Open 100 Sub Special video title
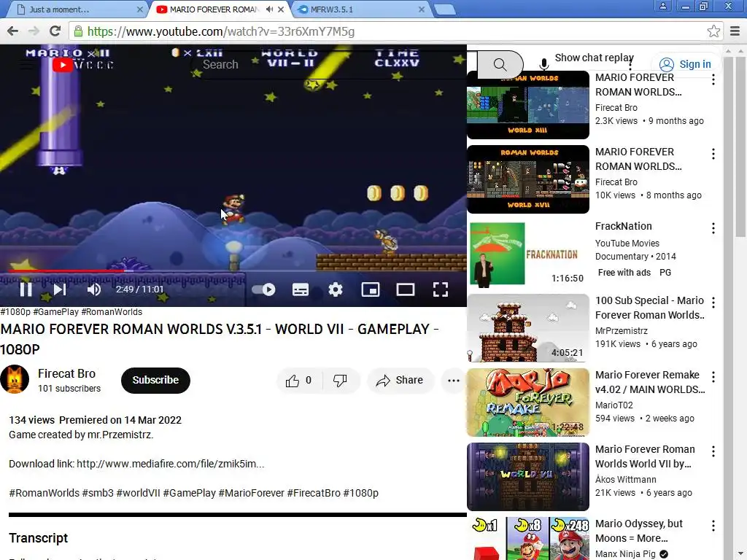This screenshot has width=747, height=560. coord(650,308)
